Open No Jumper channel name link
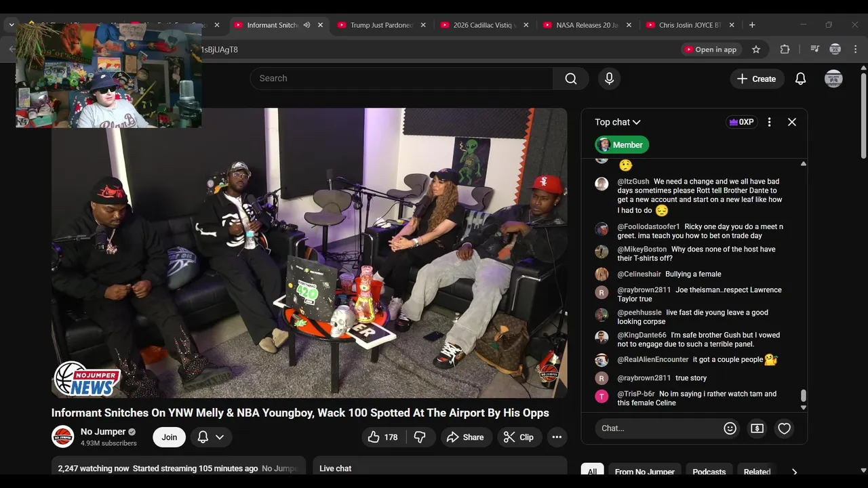This screenshot has width=868, height=488. (x=103, y=432)
